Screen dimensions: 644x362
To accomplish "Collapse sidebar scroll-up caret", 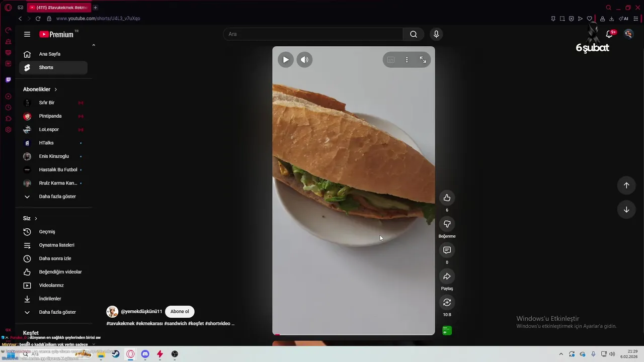I will click(x=94, y=45).
